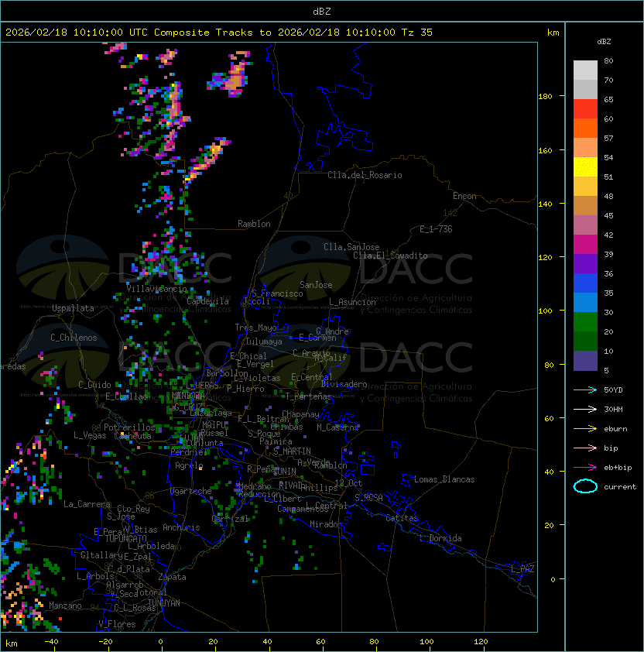This screenshot has width=644, height=652.
Task: Click the 'L_PAZ' map label
Action: [522, 568]
